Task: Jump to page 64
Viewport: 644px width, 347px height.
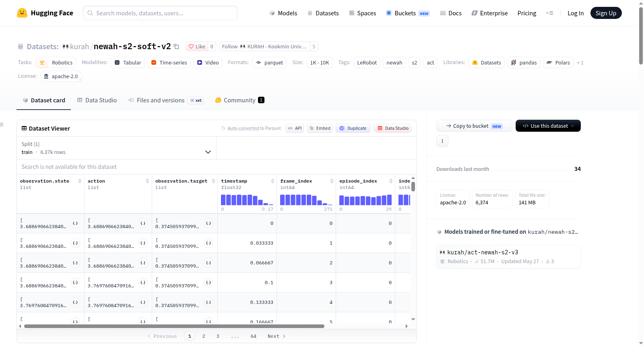Action: point(254,336)
